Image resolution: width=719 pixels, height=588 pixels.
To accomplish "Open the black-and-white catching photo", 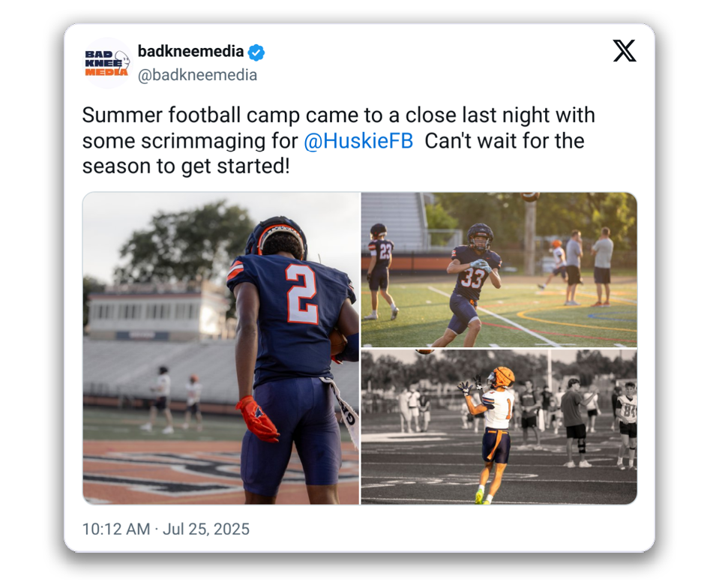I will click(499, 427).
